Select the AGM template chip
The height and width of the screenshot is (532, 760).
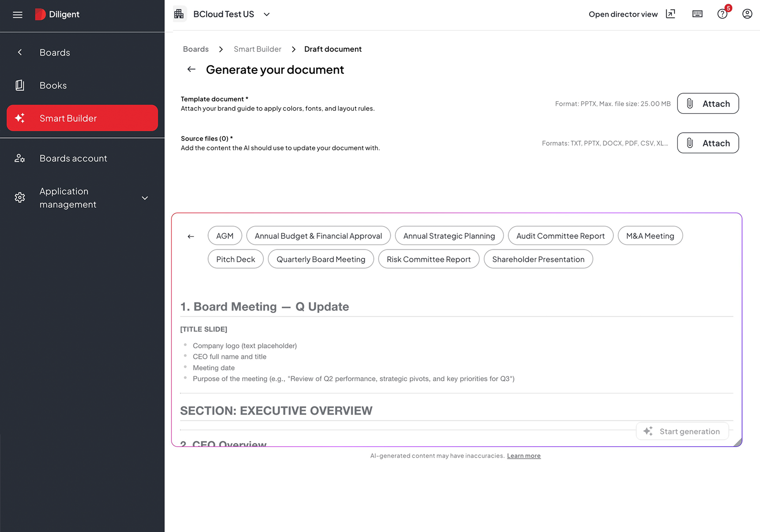pyautogui.click(x=225, y=236)
